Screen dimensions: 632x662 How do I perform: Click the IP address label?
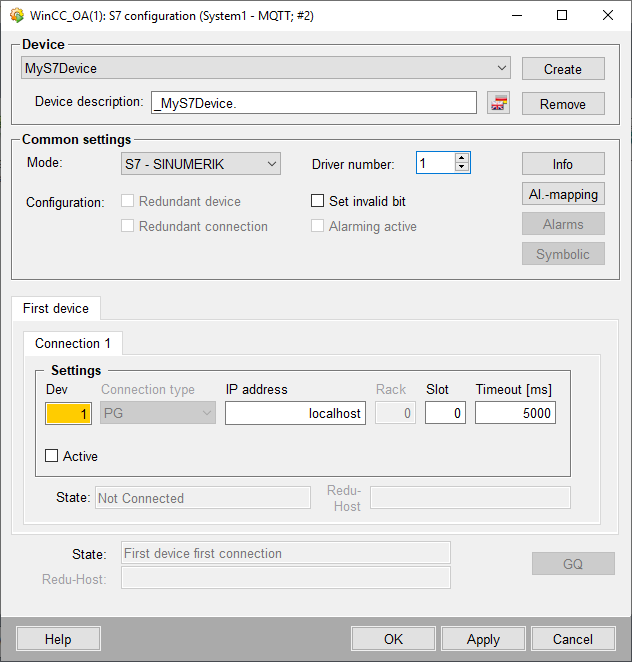pos(256,389)
